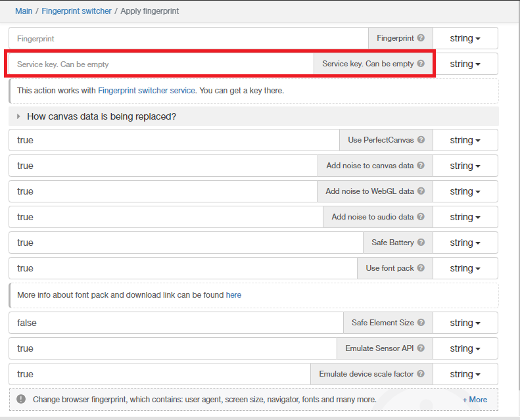Click the Fingerprint text input field
Image resolution: width=520 pixels, height=420 pixels.
189,39
